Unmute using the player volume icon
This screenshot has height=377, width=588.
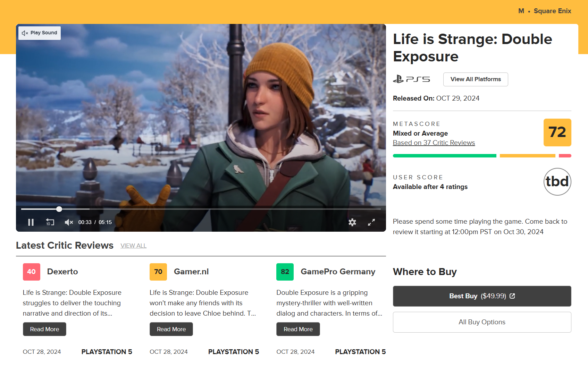point(69,222)
